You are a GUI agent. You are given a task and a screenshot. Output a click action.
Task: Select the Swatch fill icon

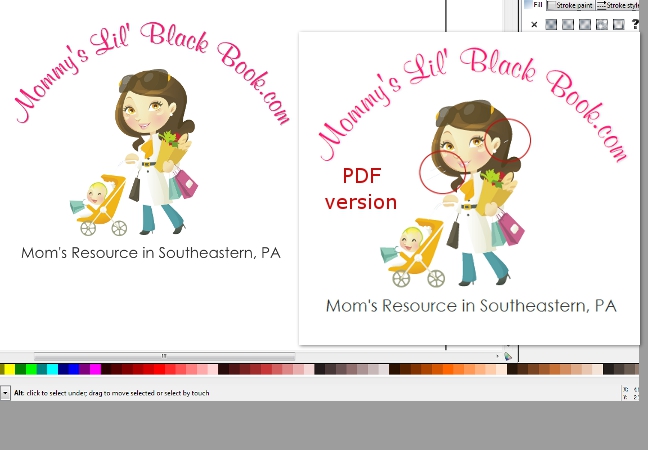point(617,24)
